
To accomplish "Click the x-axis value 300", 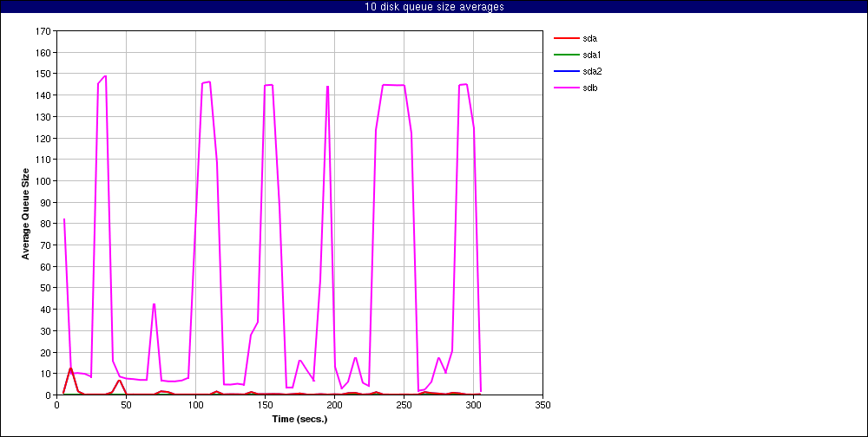I will tap(473, 405).
